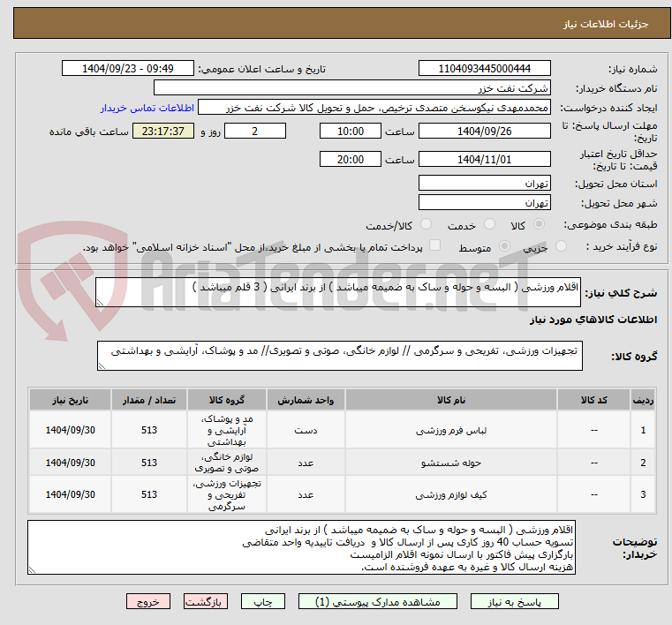Click the delivery province field 'تهران'
This screenshot has width=672, height=625.
(484, 183)
